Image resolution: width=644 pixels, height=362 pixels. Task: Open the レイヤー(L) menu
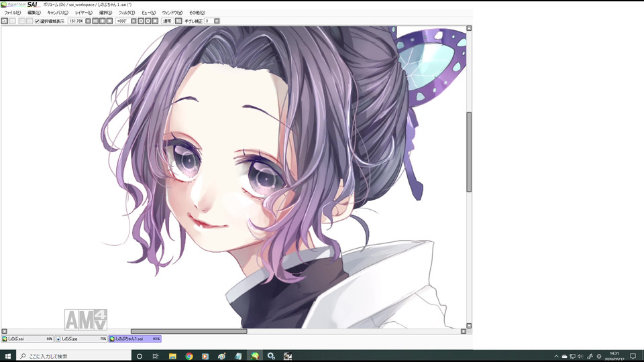pos(83,13)
